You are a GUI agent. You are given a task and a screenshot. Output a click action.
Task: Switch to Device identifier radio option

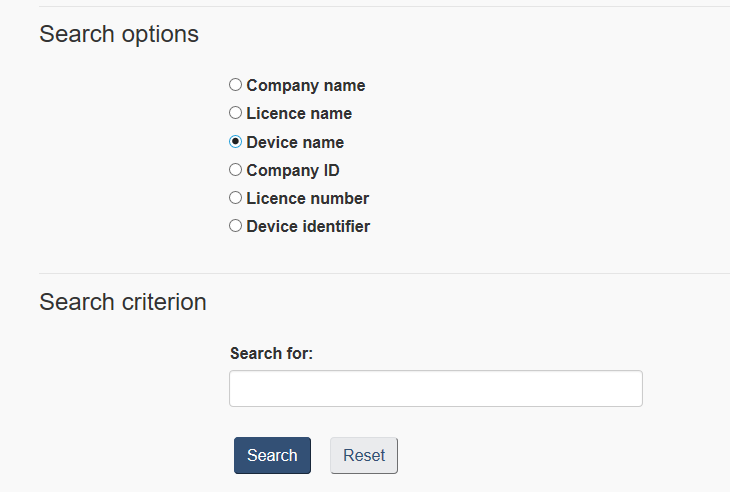pos(236,226)
